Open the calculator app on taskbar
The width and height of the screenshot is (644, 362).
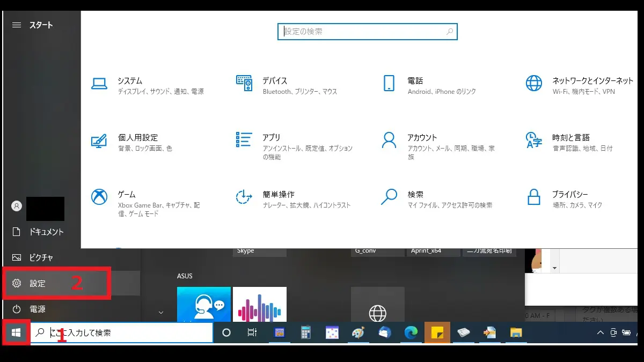point(306,333)
